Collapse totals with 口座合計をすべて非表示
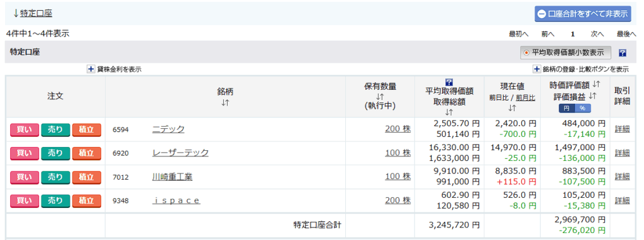644x240 pixels. click(x=583, y=14)
